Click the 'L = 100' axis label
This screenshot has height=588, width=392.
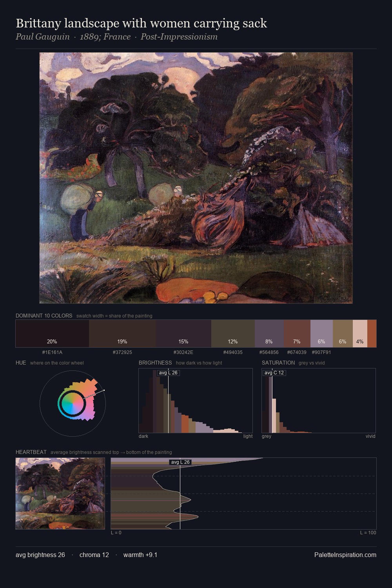(368, 533)
